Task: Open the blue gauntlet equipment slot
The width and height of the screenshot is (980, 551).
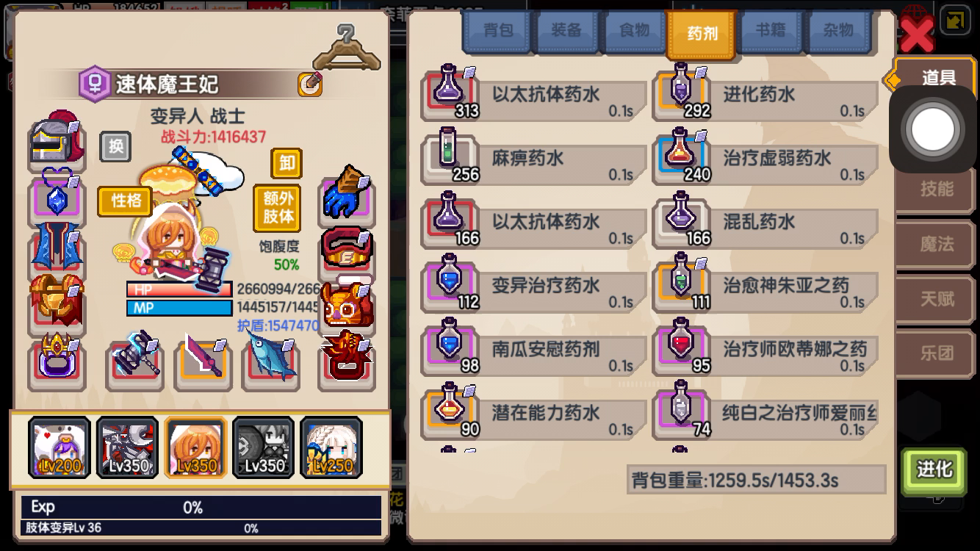Action: point(347,195)
